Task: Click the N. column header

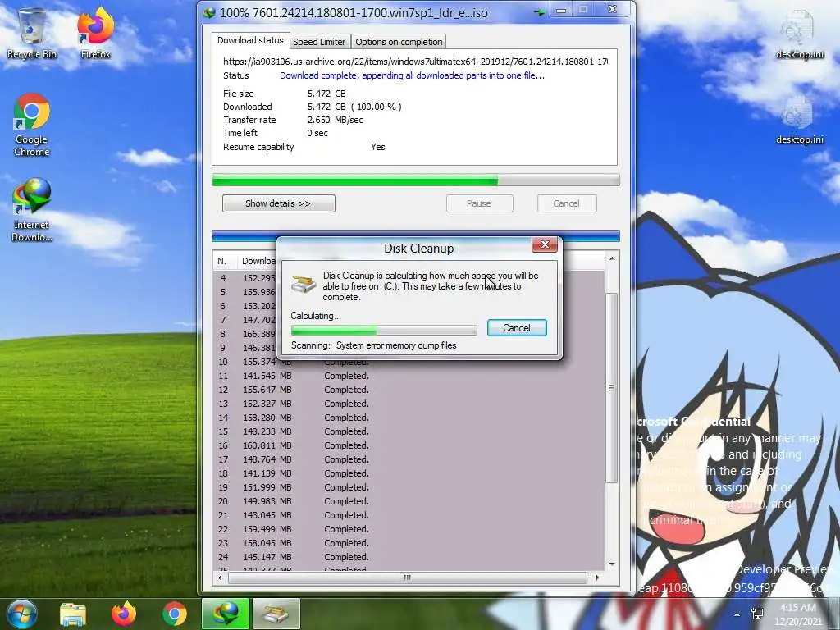Action: (x=224, y=261)
